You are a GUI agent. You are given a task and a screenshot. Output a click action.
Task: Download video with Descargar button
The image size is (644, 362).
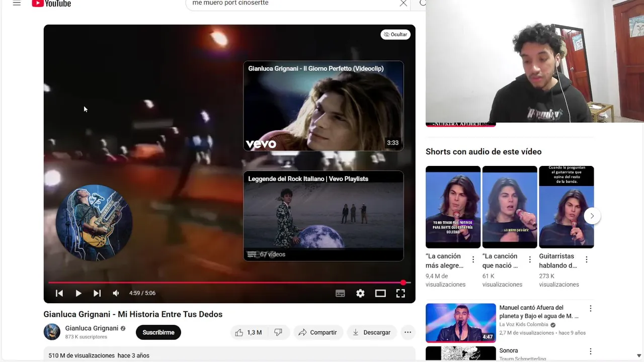(x=372, y=332)
